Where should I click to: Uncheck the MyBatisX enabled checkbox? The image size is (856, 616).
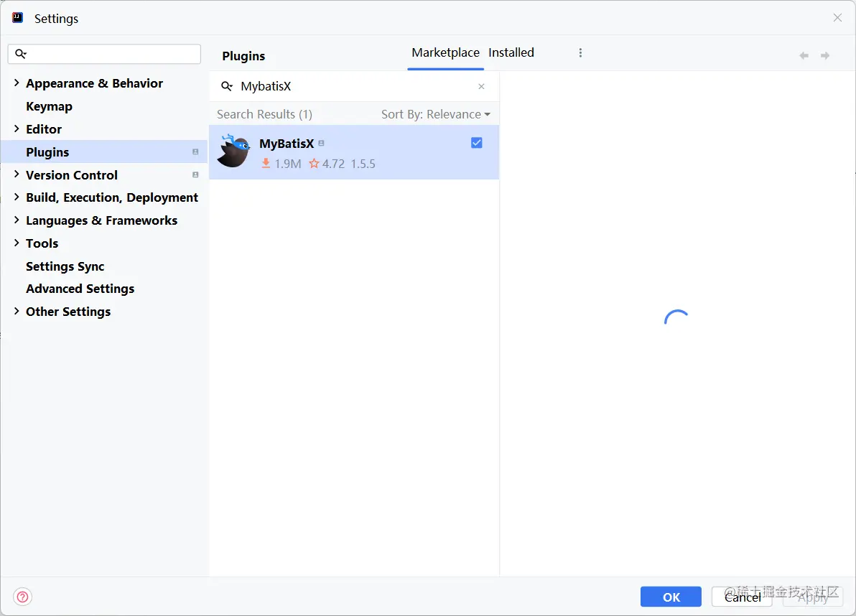477,143
